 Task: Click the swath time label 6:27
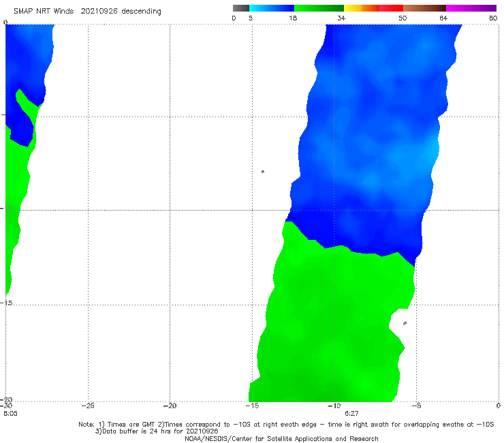351,414
